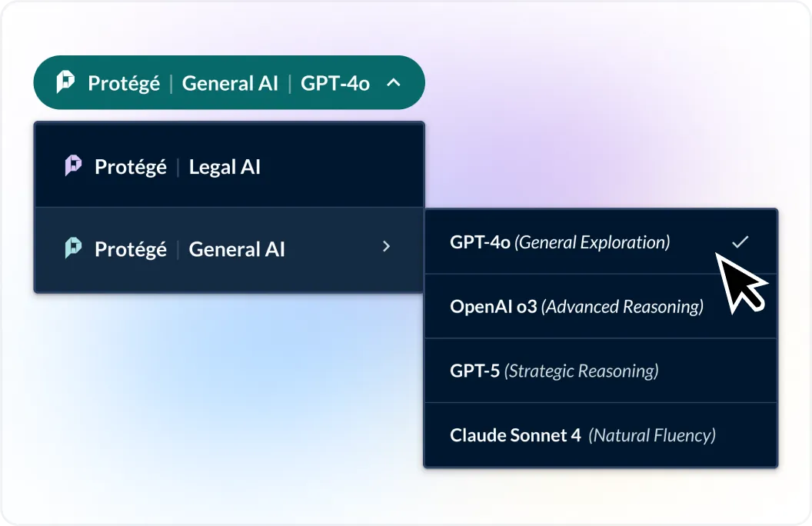Choose GPT-4o (General Exploration) model

(x=601, y=241)
